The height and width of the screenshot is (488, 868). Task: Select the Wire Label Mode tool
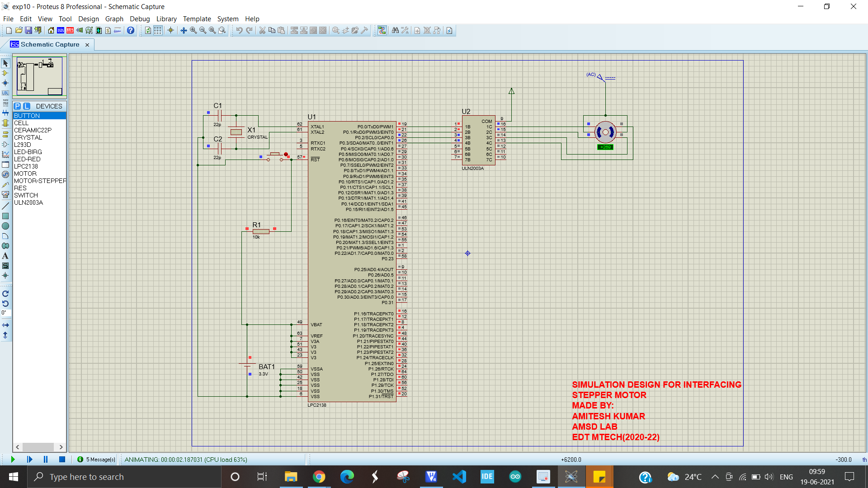5,93
